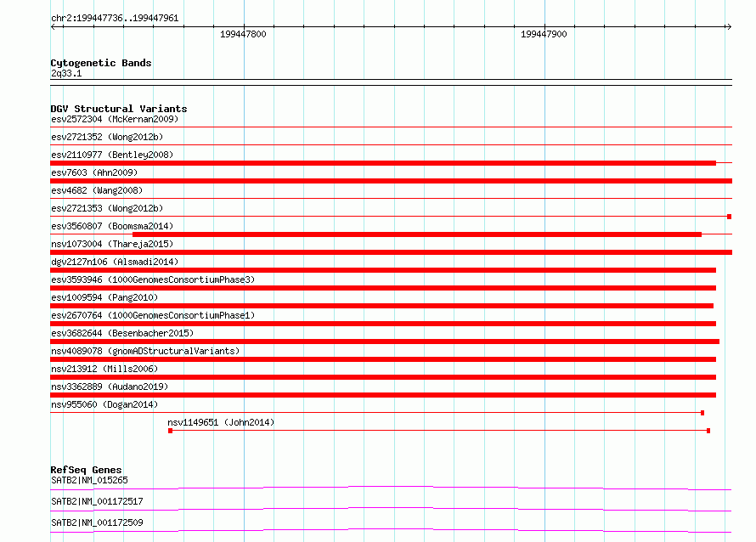Open variant esv2110977 (Bentley2008)
The width and height of the screenshot is (756, 542).
pyautogui.click(x=112, y=155)
